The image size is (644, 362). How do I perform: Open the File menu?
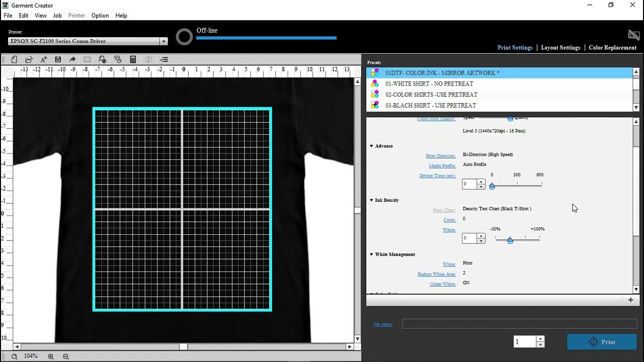click(8, 16)
